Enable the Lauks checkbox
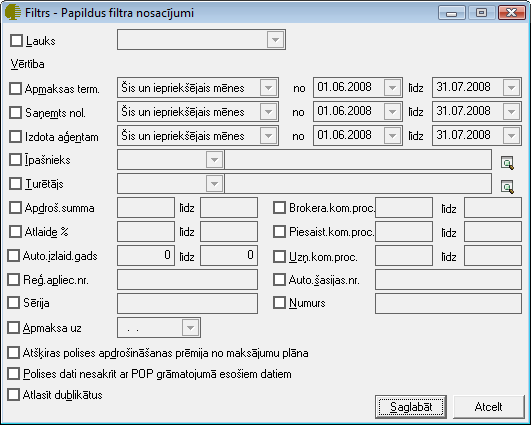Image resolution: width=531 pixels, height=425 pixels. [x=16, y=40]
